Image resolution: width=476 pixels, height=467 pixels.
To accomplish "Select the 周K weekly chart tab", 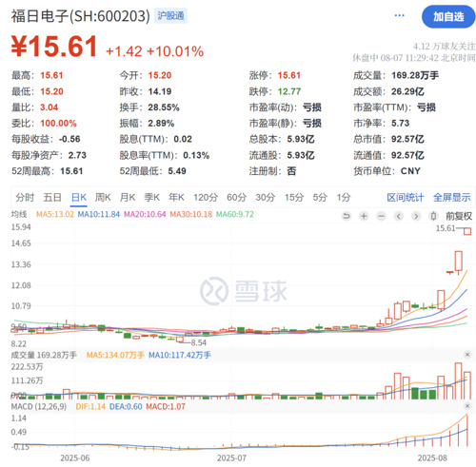I will click(103, 198).
